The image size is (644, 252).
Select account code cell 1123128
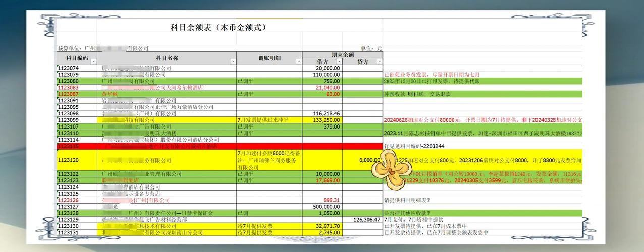click(x=77, y=213)
